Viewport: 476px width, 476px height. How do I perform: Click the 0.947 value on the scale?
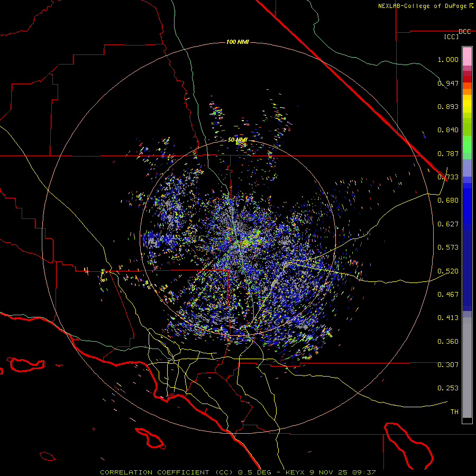(448, 83)
